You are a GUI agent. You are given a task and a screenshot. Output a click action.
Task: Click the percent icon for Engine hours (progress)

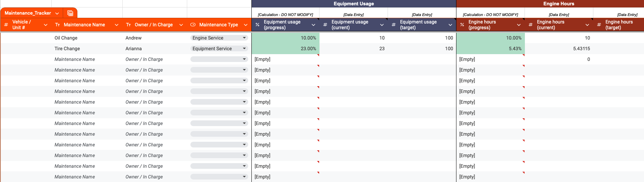462,25
